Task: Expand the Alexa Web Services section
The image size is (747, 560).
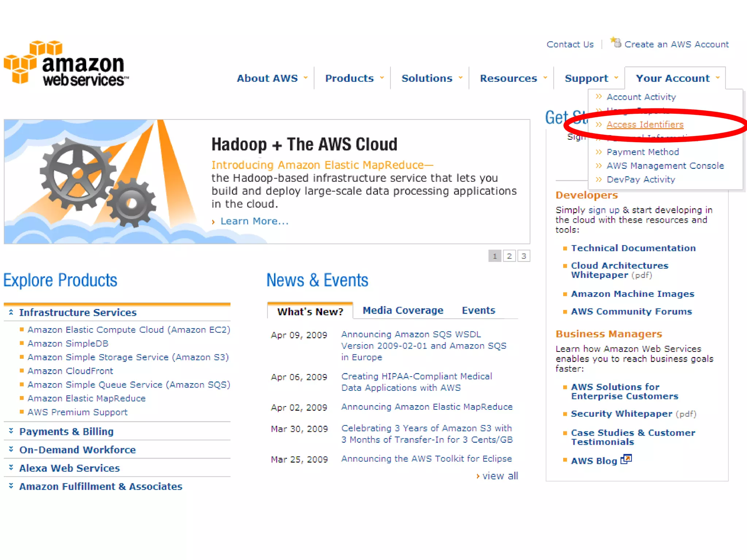Action: tap(69, 468)
